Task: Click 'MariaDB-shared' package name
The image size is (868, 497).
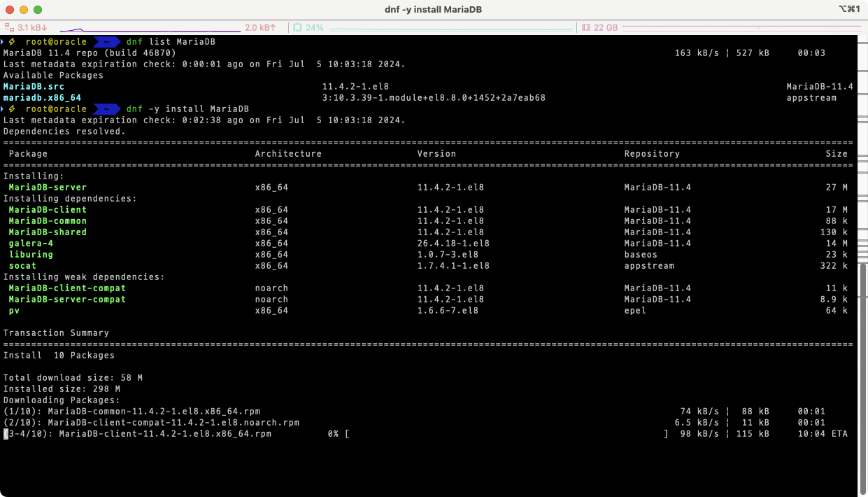Action: (x=48, y=232)
